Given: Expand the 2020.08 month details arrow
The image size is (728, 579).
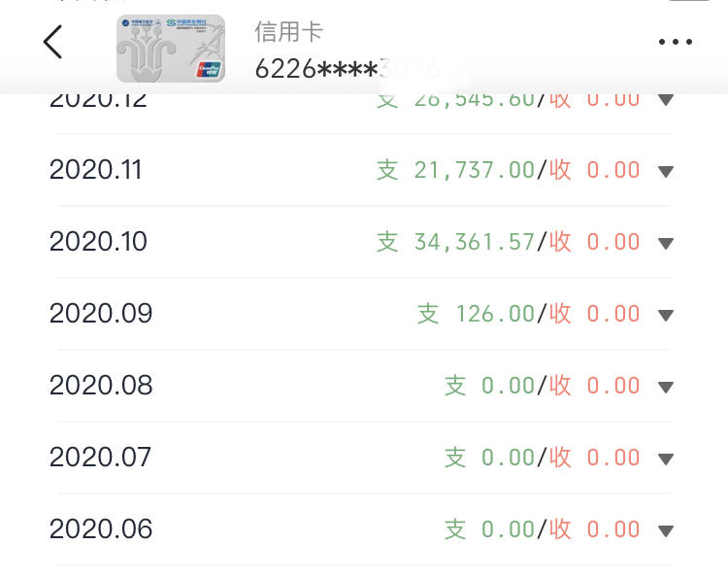Looking at the screenshot, I should (x=666, y=387).
